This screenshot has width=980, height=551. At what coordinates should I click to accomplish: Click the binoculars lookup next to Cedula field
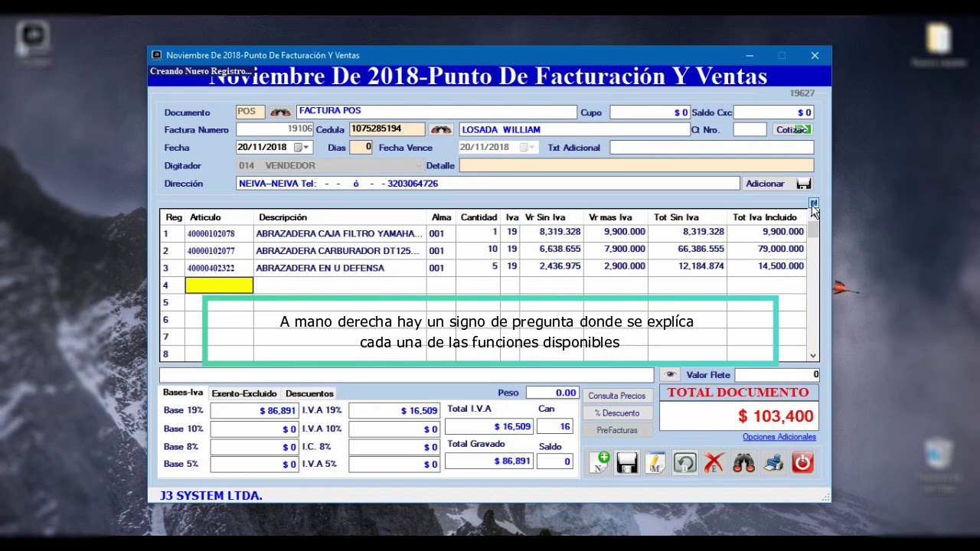click(x=440, y=129)
